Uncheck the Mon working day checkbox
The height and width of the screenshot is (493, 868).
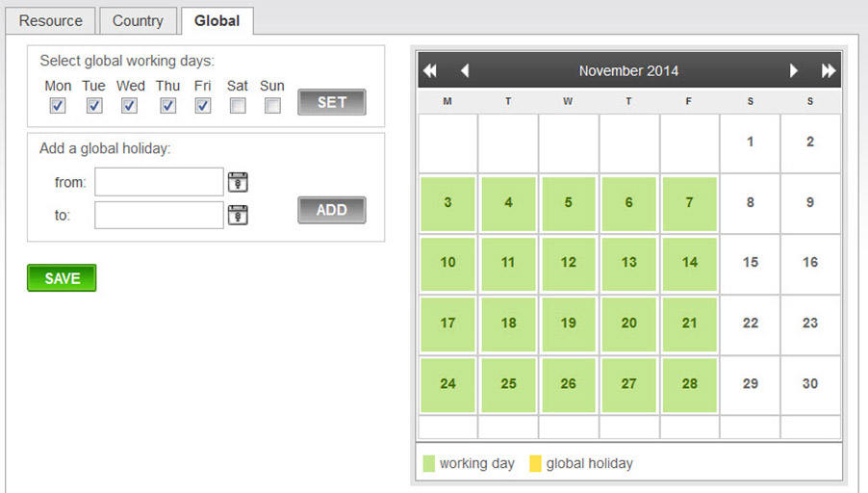(58, 105)
